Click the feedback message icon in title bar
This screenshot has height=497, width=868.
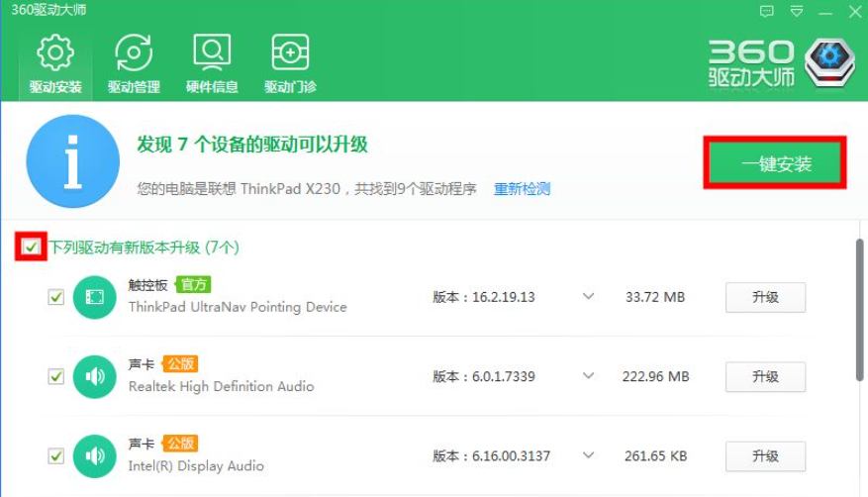pos(766,11)
